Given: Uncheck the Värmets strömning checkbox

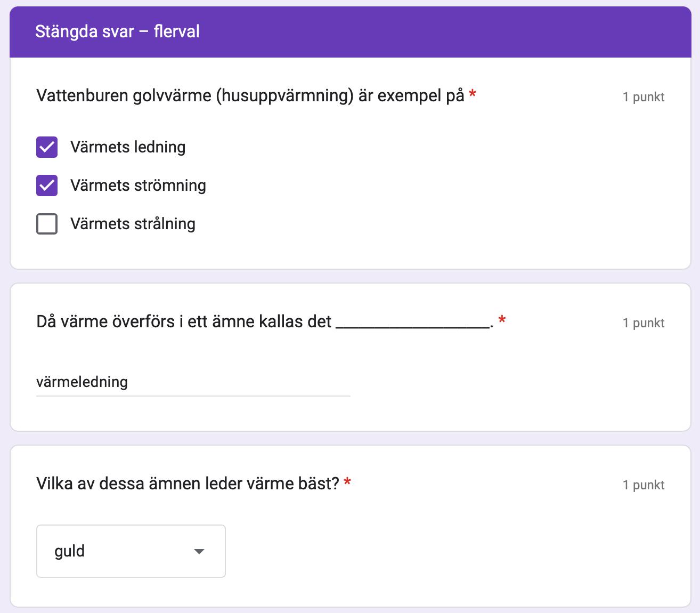Looking at the screenshot, I should point(47,185).
